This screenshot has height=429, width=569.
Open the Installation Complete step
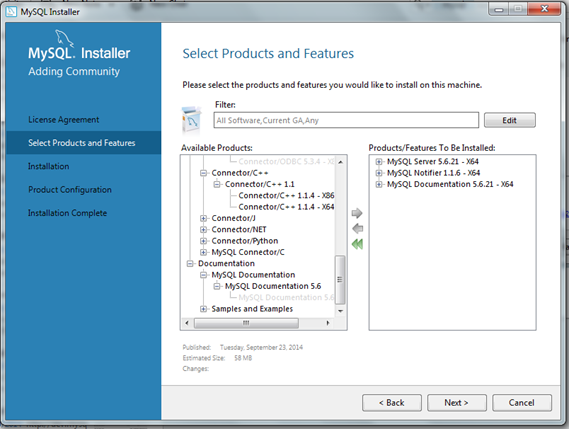point(67,213)
